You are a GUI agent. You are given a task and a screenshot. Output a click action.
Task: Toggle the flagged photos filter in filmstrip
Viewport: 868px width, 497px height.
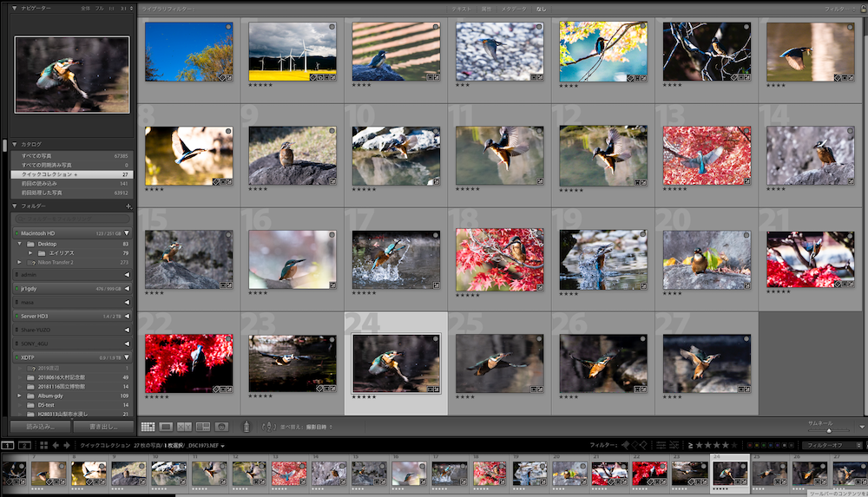625,446
